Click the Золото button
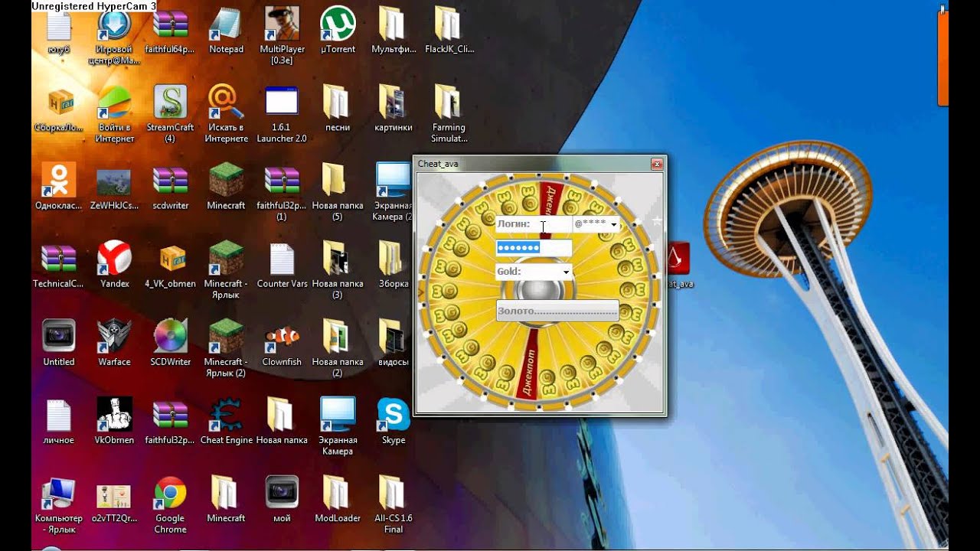The height and width of the screenshot is (551, 980). [x=557, y=311]
